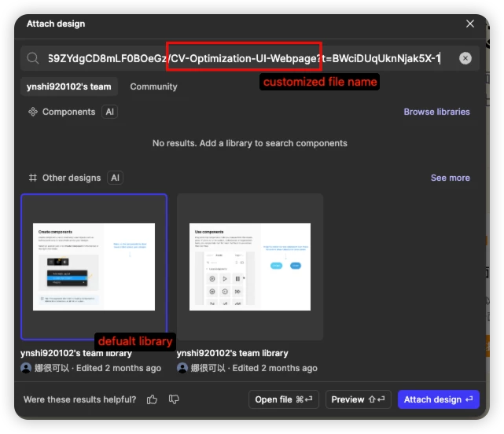Image resolution: width=504 pixels, height=434 pixels.
Task: Click the search magnifier icon
Action: tap(32, 58)
